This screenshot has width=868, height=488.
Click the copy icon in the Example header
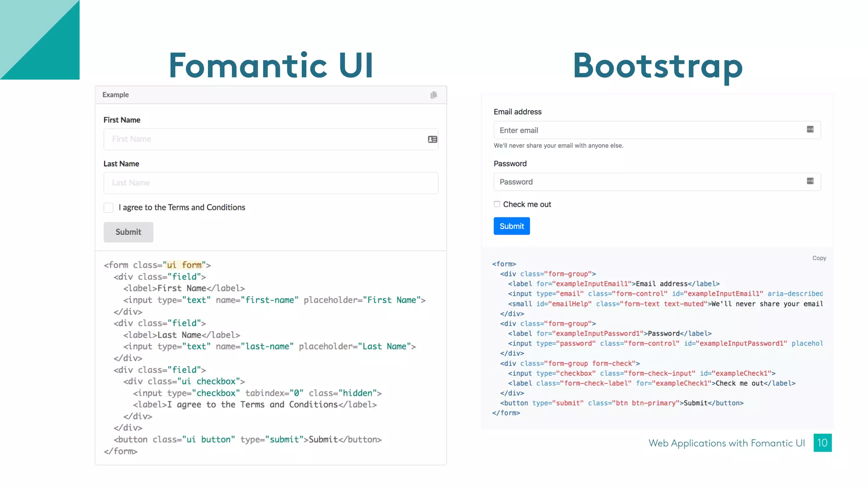(434, 95)
